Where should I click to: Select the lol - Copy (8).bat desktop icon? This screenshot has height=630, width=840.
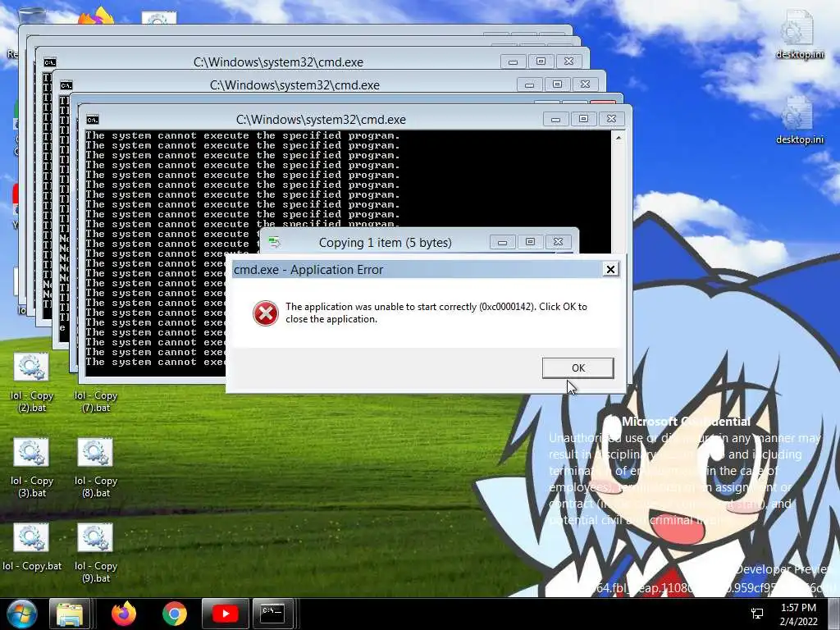click(x=95, y=468)
